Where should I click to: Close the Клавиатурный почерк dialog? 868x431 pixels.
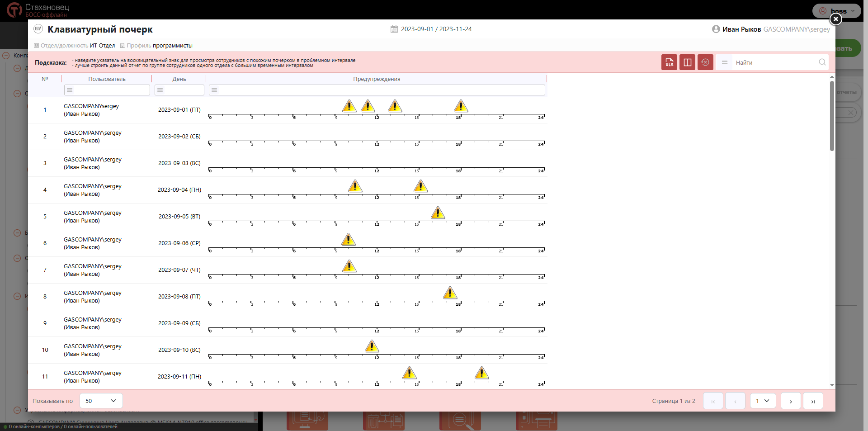836,19
